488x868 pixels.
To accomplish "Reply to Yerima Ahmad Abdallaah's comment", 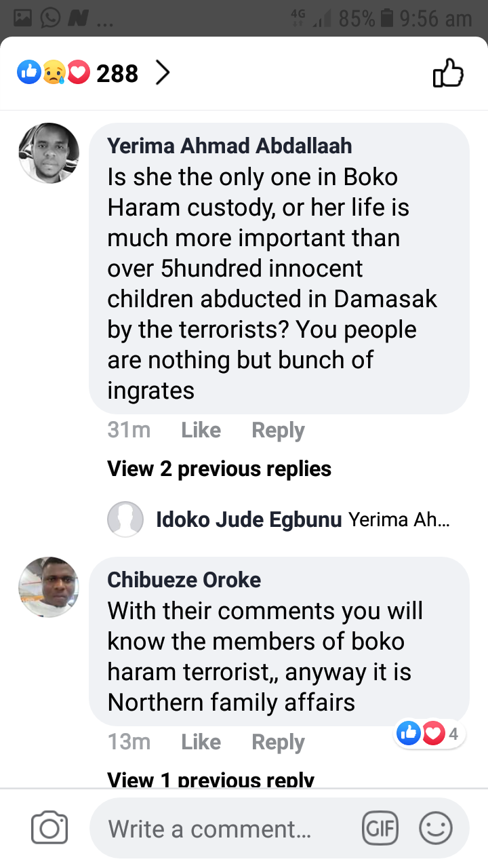I will pos(278,430).
